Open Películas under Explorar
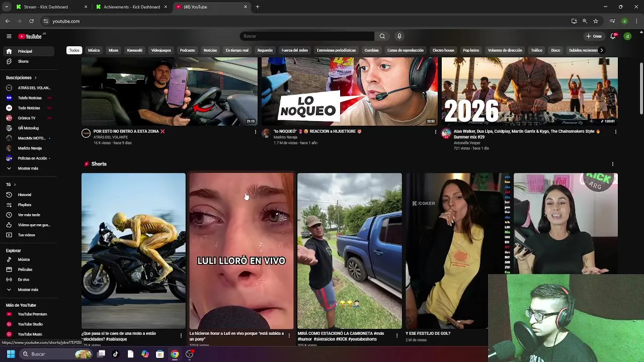 click(28, 269)
